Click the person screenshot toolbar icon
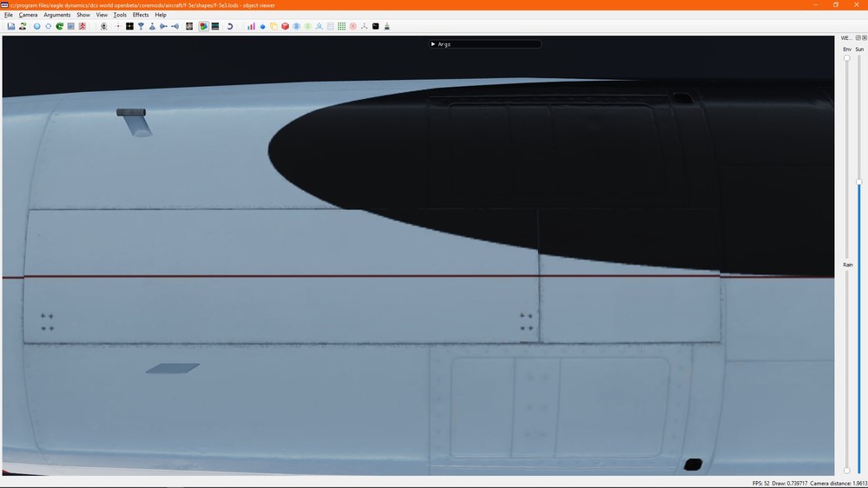This screenshot has width=868, height=488. tap(23, 26)
